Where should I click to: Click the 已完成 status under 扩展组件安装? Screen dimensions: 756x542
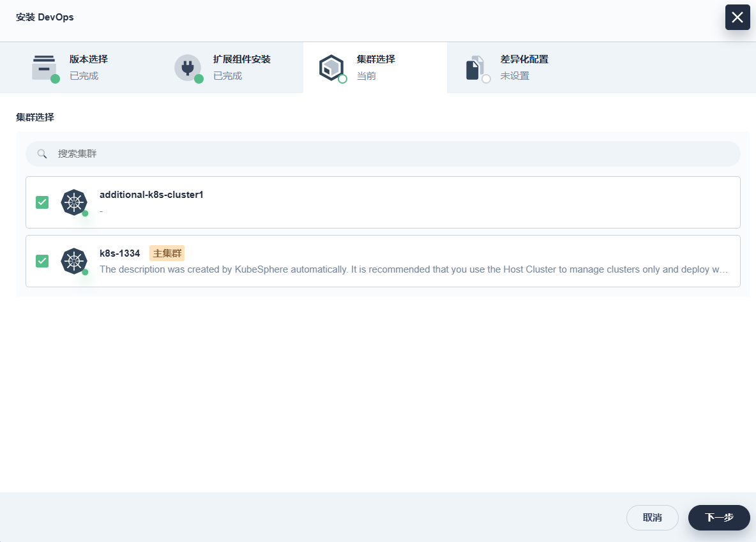pyautogui.click(x=227, y=76)
